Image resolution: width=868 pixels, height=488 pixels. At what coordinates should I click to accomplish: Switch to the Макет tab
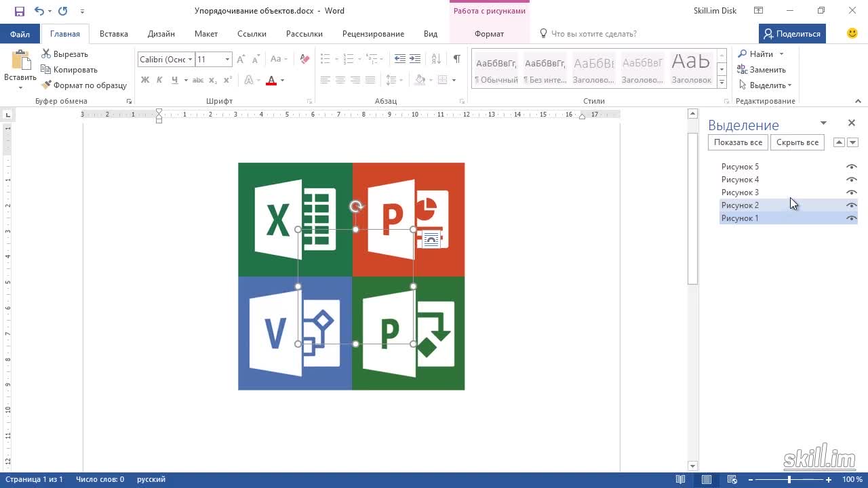point(206,34)
